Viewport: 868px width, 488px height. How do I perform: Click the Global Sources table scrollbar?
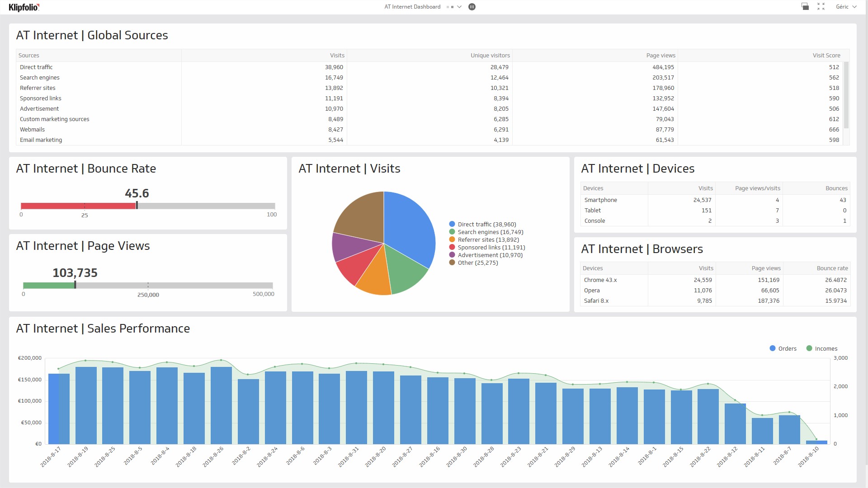[846, 95]
